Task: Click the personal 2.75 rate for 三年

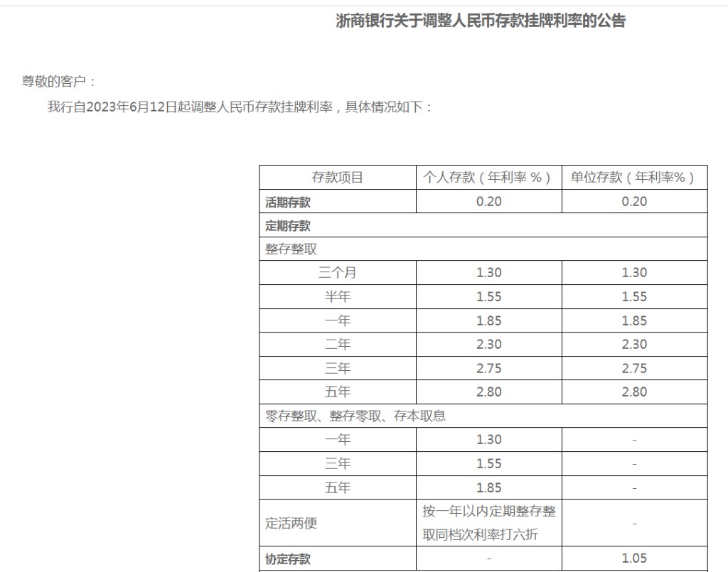Action: click(489, 369)
